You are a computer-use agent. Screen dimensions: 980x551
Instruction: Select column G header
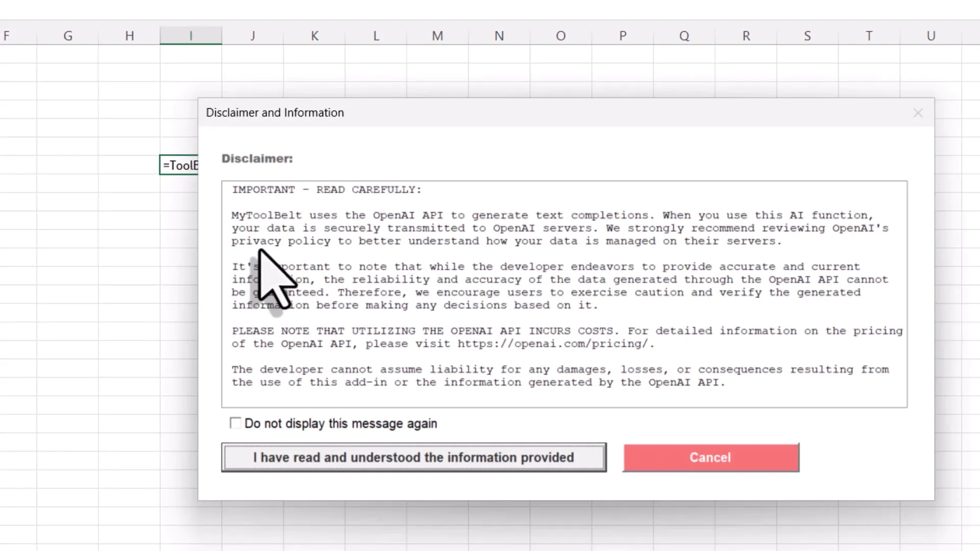click(68, 36)
